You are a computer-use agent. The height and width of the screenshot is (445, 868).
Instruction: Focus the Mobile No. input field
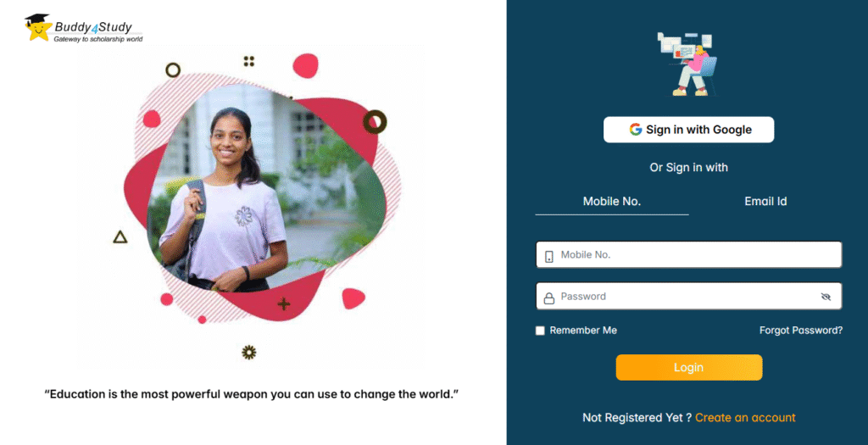[689, 255]
